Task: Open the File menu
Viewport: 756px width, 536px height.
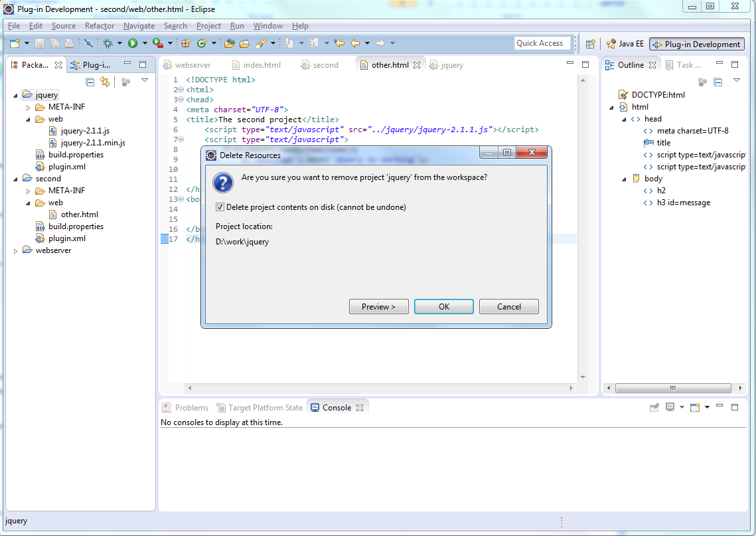Action: (x=14, y=25)
